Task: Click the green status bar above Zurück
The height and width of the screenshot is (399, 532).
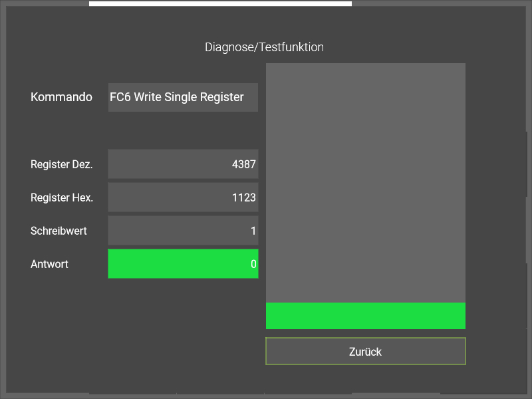Action: [365, 316]
